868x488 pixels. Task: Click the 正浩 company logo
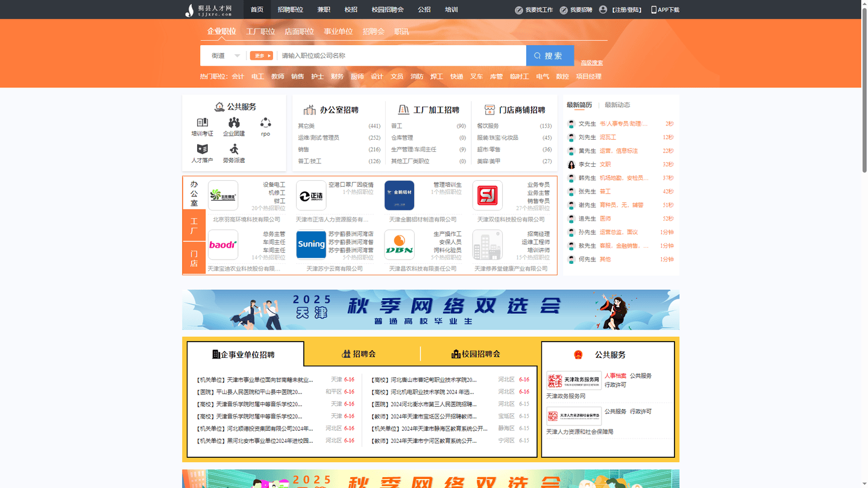coord(311,195)
